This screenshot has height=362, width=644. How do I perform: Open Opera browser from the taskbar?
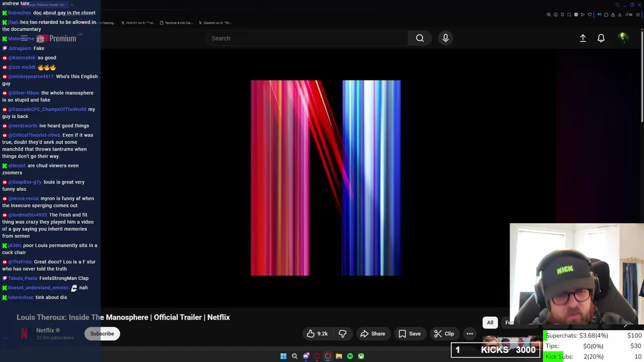317,356
